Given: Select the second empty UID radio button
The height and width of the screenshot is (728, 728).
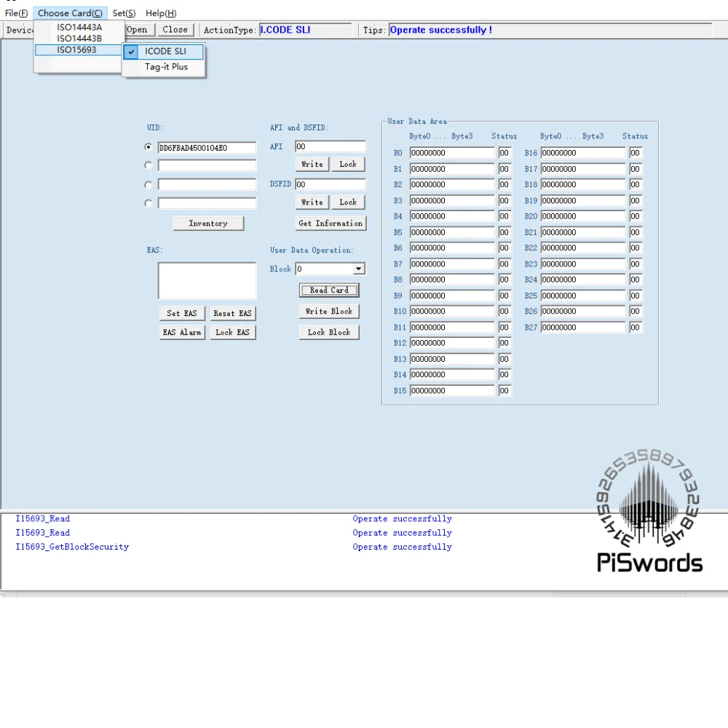Looking at the screenshot, I should 148,165.
